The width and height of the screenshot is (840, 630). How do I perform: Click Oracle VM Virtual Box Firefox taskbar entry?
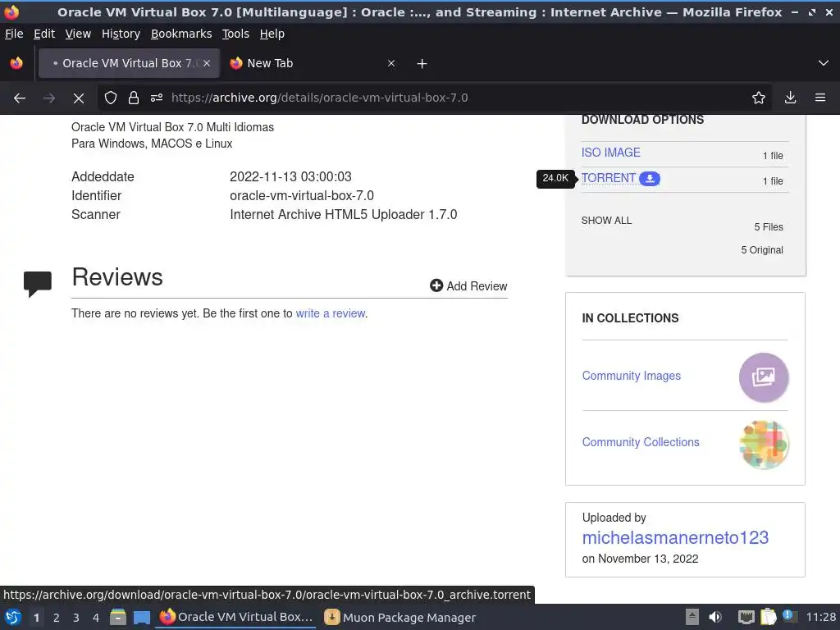click(x=236, y=617)
